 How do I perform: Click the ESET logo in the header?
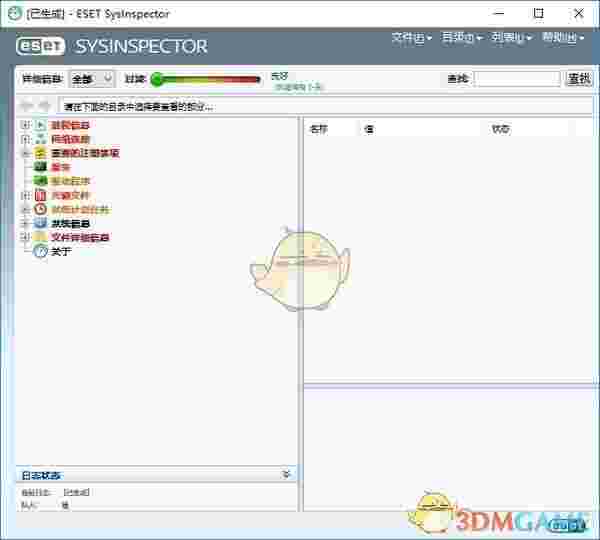coord(40,46)
